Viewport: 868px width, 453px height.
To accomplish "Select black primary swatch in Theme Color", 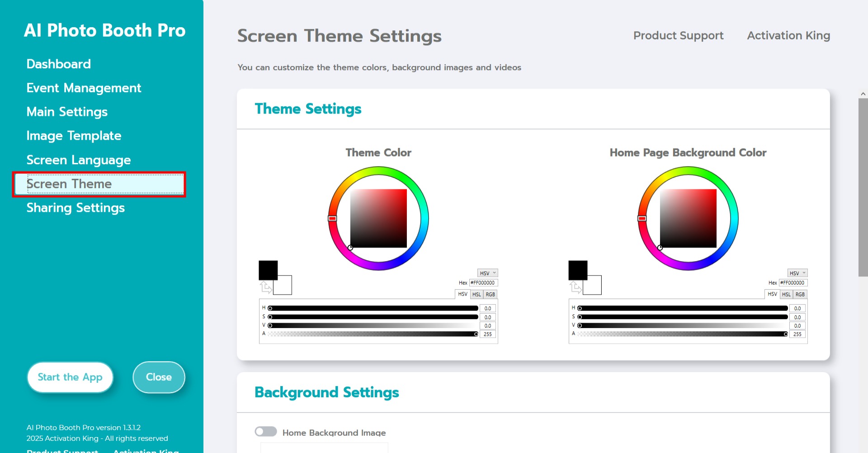I will 268,270.
